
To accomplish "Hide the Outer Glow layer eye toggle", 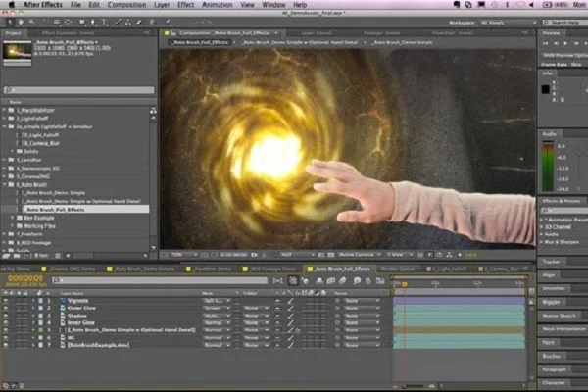I will tap(6, 308).
